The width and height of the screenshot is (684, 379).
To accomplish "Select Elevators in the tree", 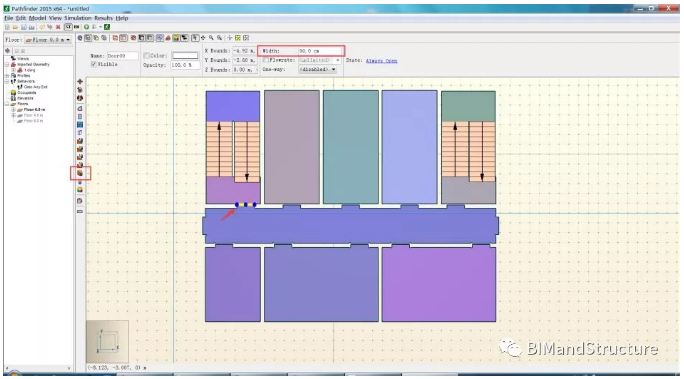I will coord(25,98).
